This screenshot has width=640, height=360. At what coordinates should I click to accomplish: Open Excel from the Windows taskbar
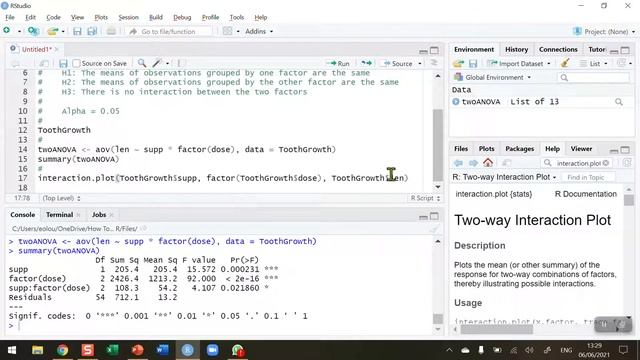112,350
